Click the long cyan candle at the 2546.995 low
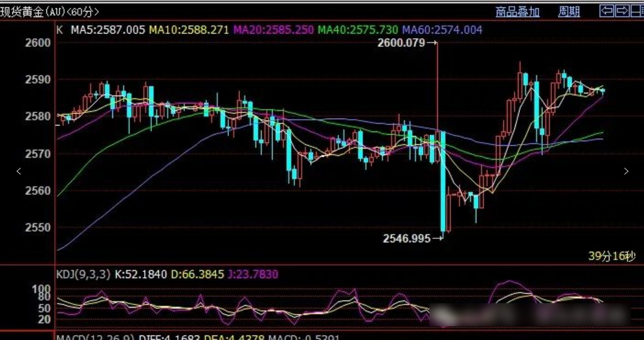 tap(443, 182)
